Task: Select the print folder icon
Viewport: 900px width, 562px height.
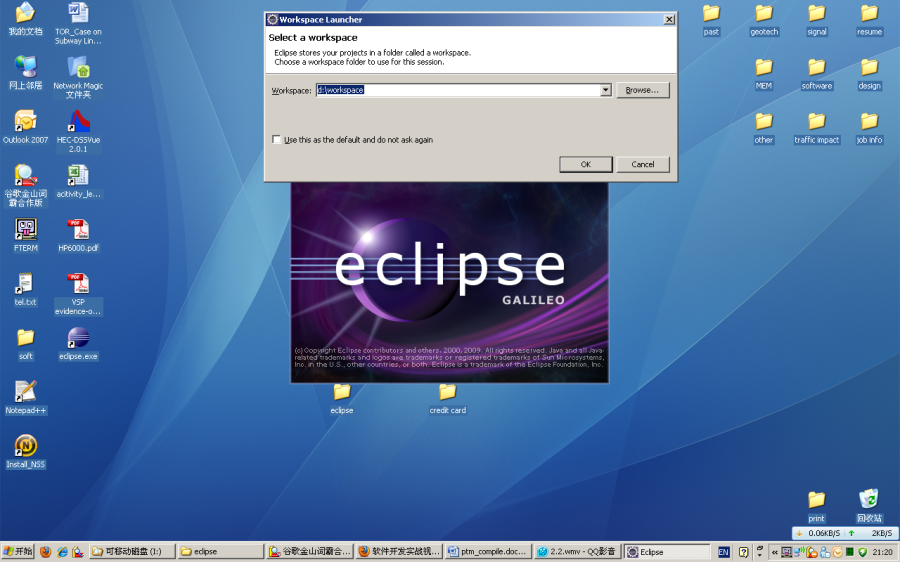Action: (x=817, y=507)
